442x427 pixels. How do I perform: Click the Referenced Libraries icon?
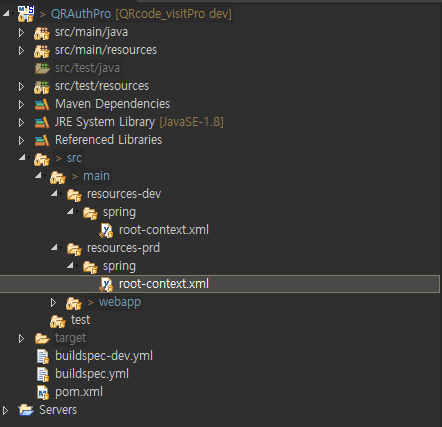42,141
